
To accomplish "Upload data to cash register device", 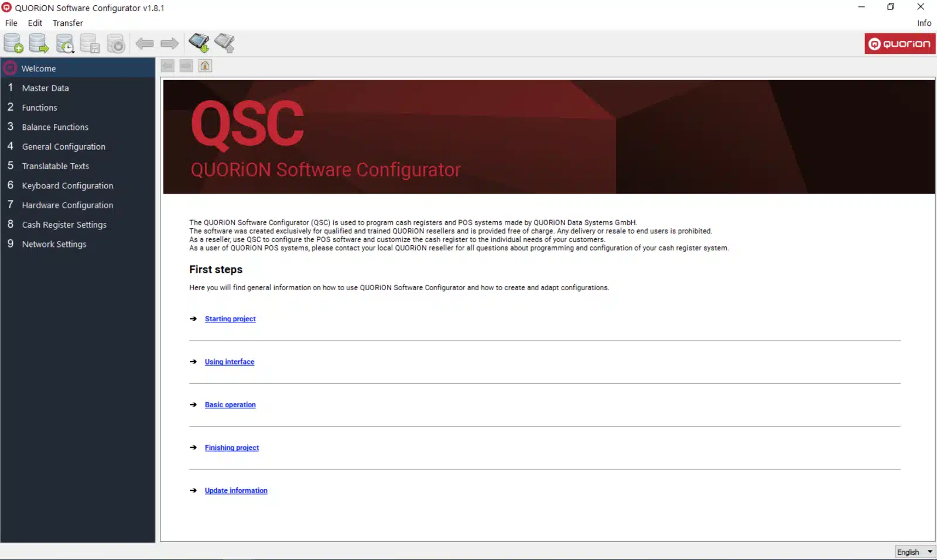I will tap(225, 43).
